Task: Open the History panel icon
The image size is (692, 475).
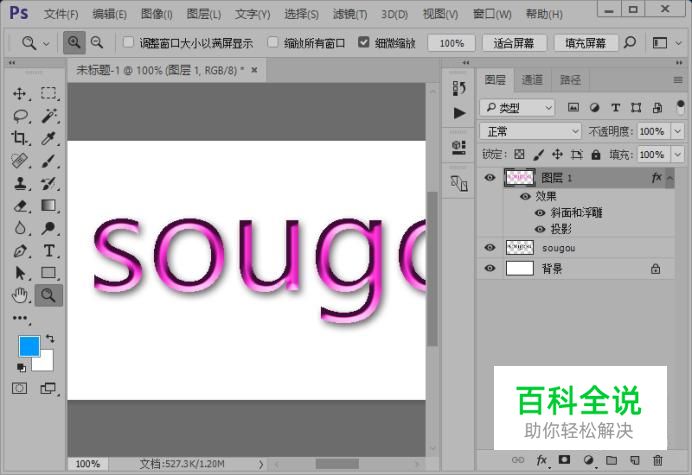Action: [x=459, y=88]
